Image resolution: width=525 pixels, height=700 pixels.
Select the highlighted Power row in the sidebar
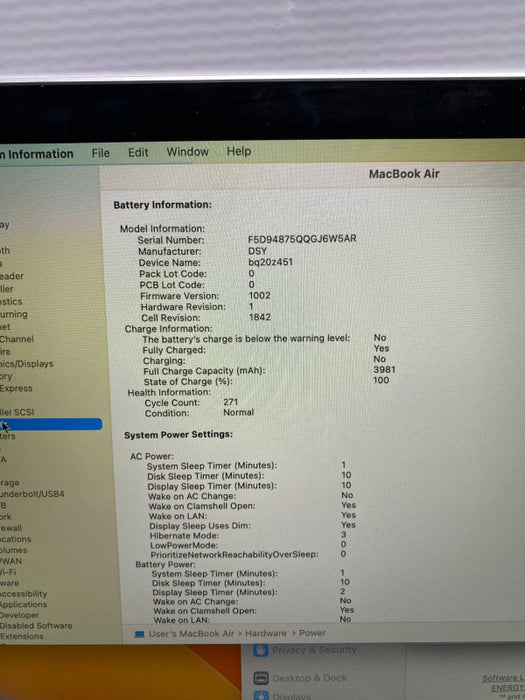coord(51,424)
